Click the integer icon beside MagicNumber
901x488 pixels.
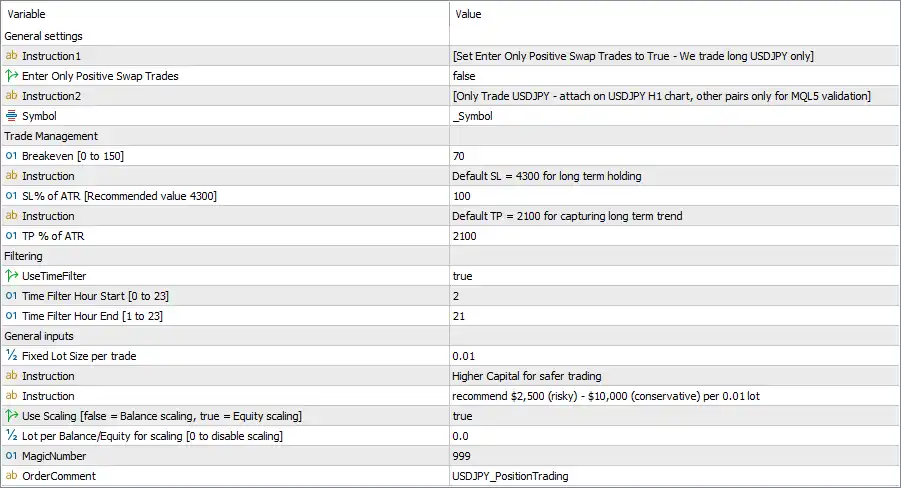click(x=11, y=456)
